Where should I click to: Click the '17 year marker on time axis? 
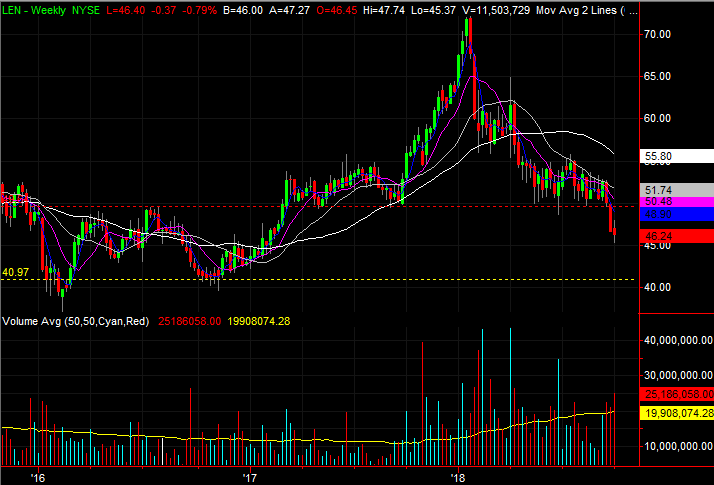click(x=250, y=478)
